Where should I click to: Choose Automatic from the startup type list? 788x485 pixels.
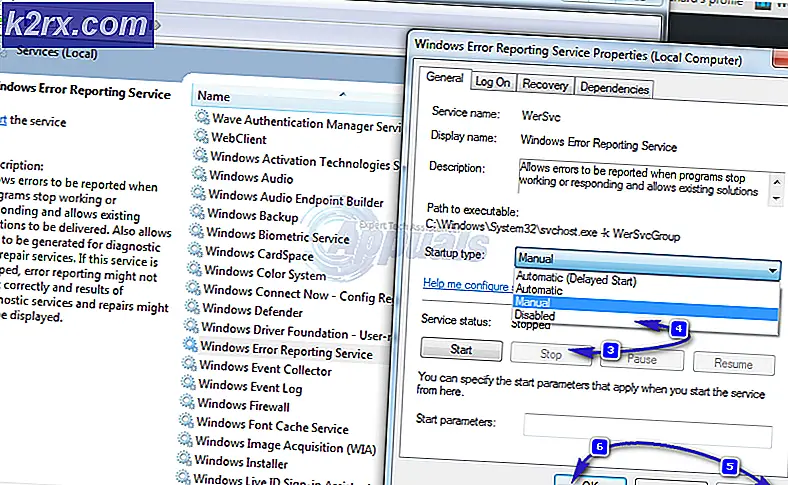539,290
